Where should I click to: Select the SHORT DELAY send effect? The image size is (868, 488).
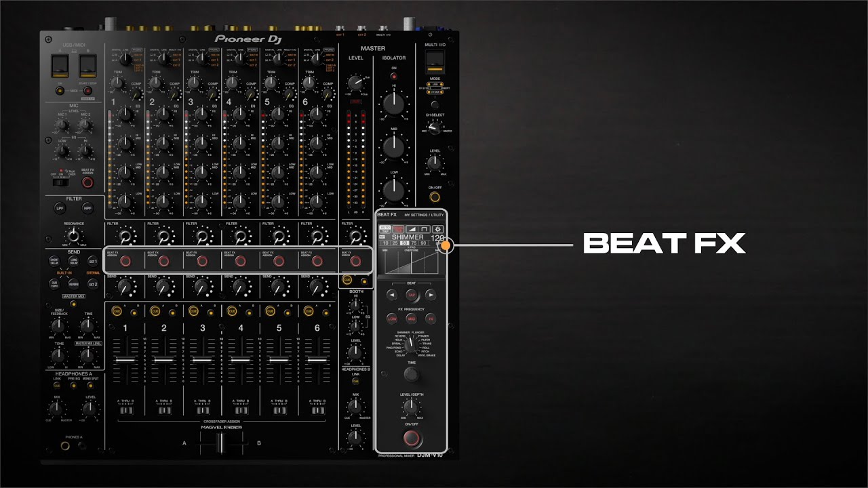(x=54, y=261)
